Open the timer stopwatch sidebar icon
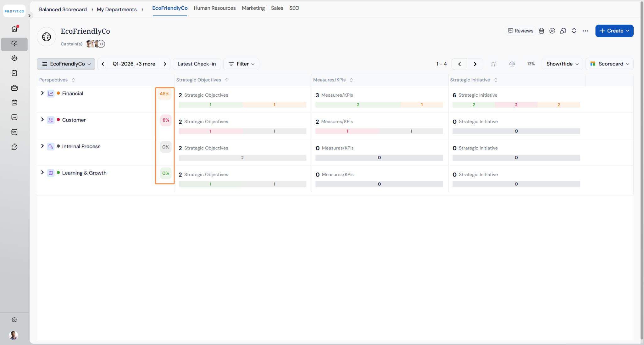 14,147
